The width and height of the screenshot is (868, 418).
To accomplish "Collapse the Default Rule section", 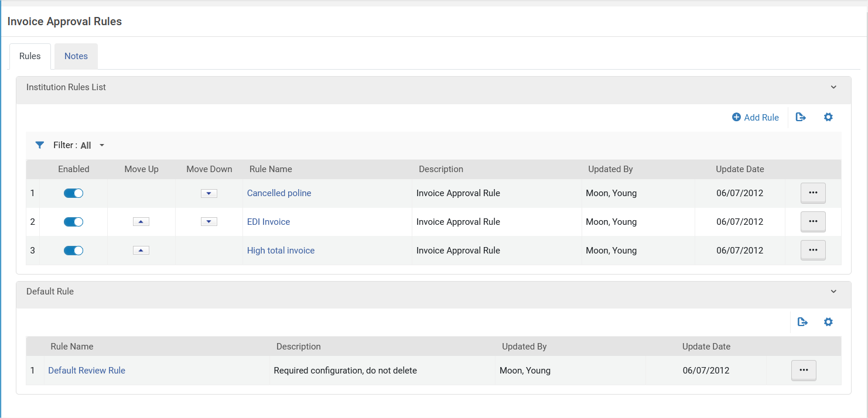I will (833, 292).
